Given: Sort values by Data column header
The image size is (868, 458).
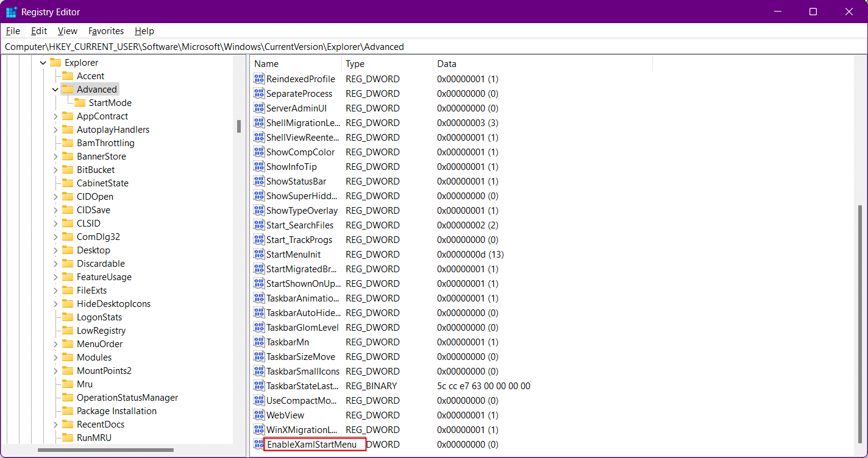Looking at the screenshot, I should pos(542,64).
